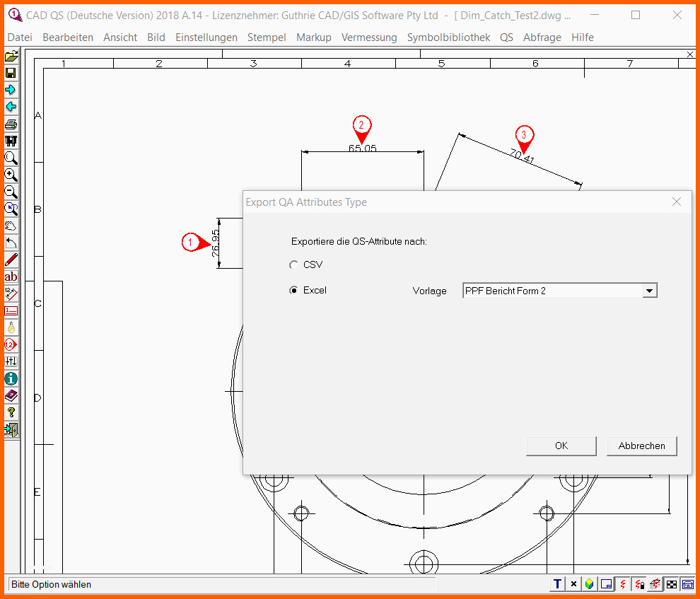The image size is (700, 599).
Task: Open the Hilfe menu
Action: (583, 37)
